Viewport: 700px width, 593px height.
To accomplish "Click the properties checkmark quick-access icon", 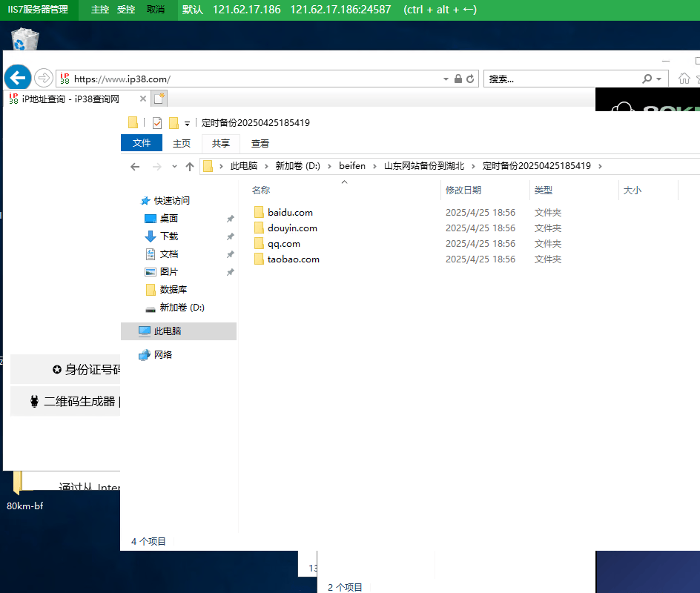I will (x=156, y=123).
